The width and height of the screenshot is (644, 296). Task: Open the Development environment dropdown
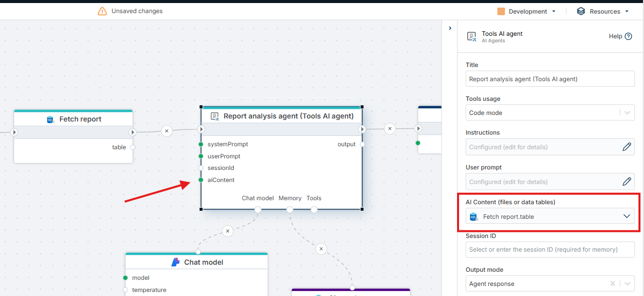click(527, 11)
